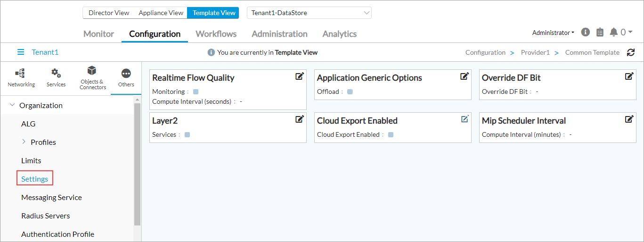Viewport: 644px width, 242px height.
Task: Edit the Layer2 services card
Action: pyautogui.click(x=299, y=119)
